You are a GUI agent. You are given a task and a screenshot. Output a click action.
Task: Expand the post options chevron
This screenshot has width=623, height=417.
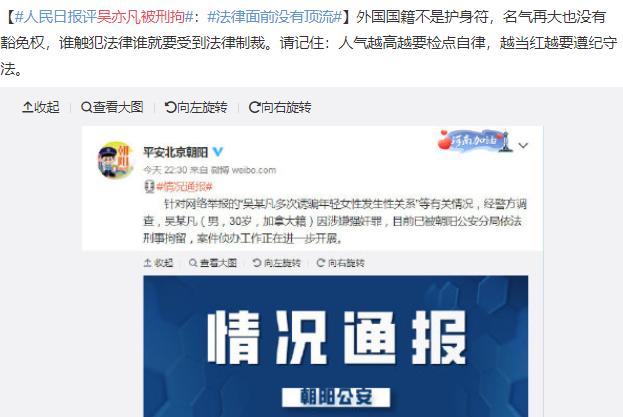click(523, 145)
